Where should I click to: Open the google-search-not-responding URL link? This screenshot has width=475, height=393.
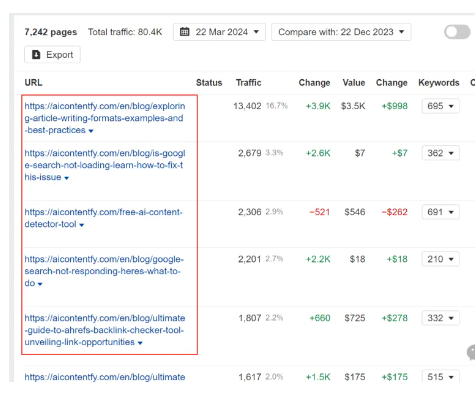pos(104,271)
